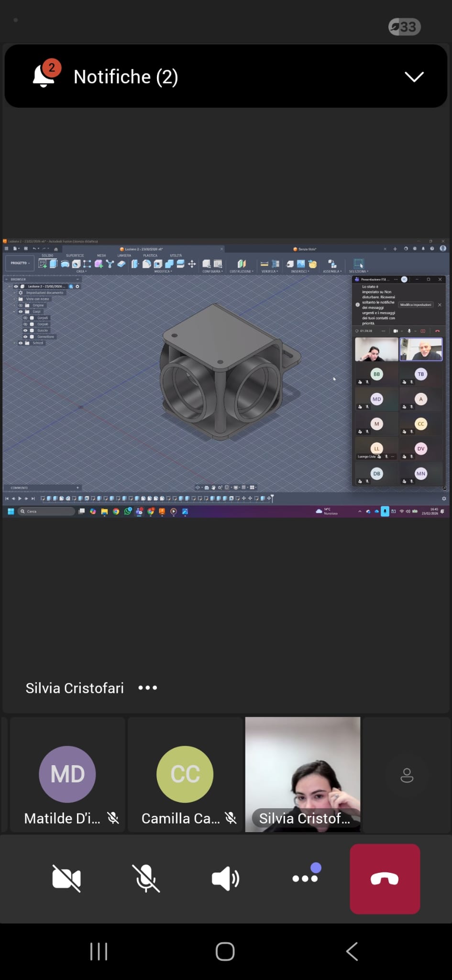This screenshot has width=452, height=980.
Task: Tap Silvia Cristof... video thumbnail
Action: pyautogui.click(x=303, y=774)
